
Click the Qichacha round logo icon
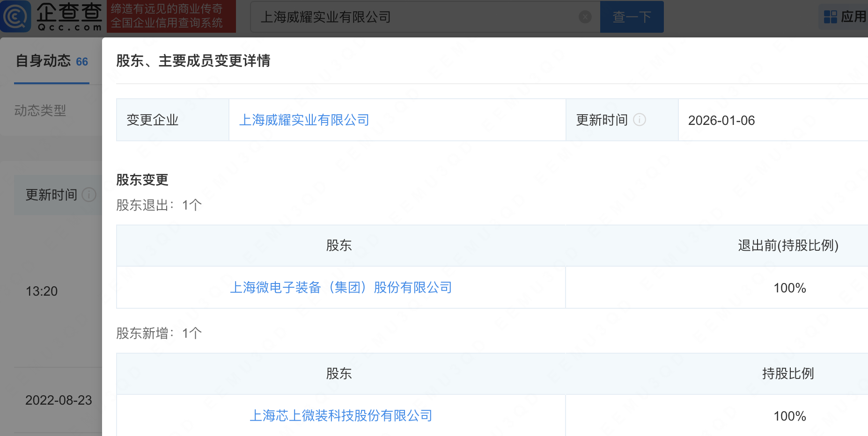point(15,16)
